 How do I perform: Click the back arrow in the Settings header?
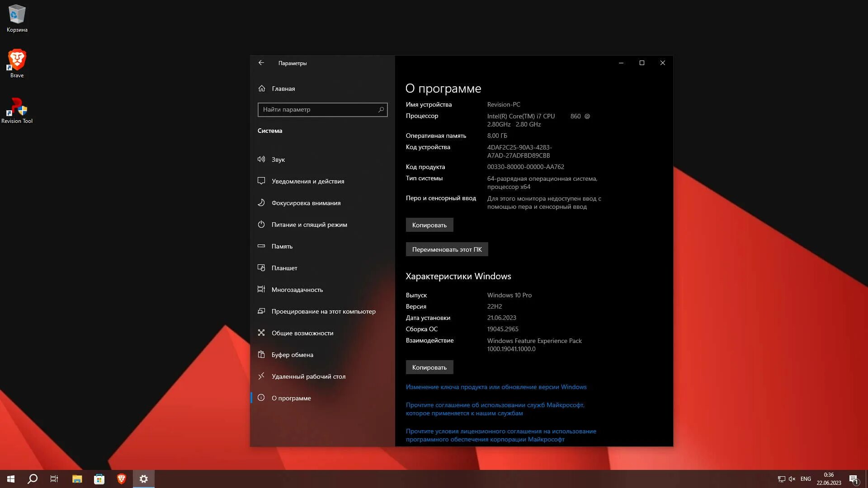(261, 63)
